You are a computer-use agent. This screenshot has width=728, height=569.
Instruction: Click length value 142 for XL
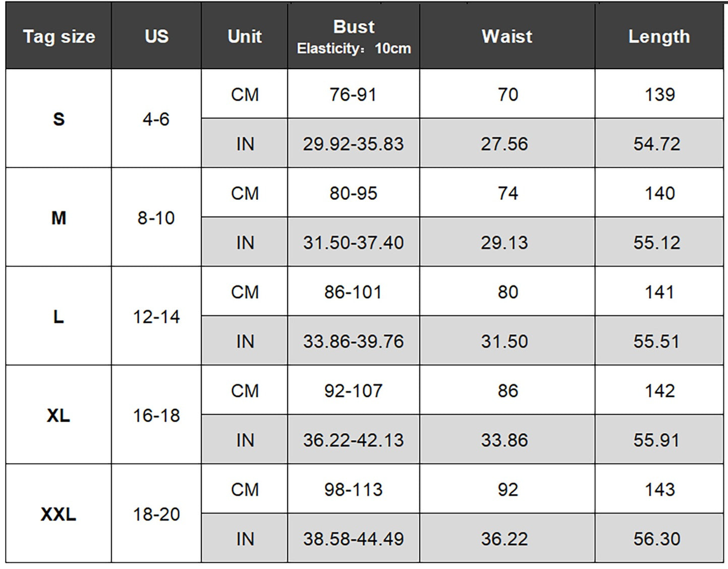[659, 390]
